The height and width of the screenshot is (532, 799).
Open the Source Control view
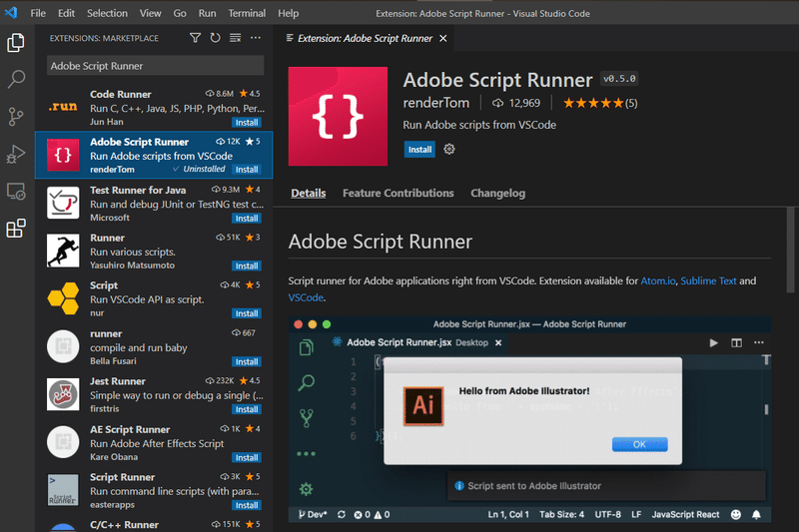[16, 117]
